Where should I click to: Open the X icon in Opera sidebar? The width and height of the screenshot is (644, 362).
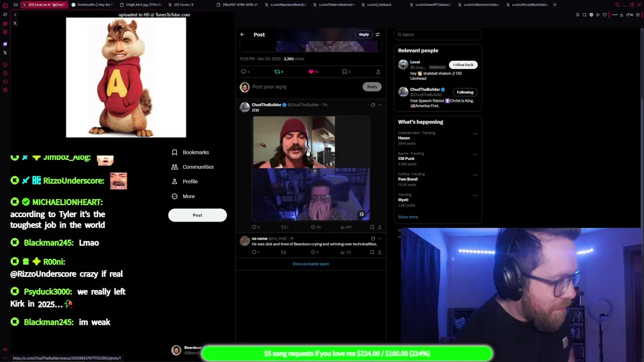[x=5, y=53]
